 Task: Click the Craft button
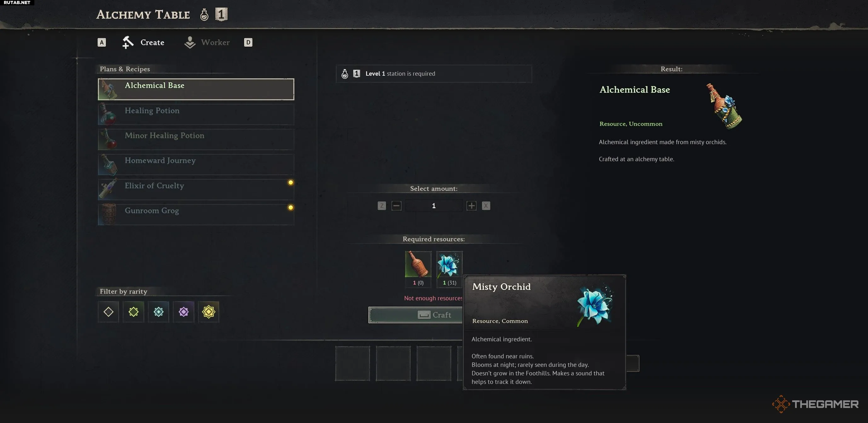coord(416,315)
